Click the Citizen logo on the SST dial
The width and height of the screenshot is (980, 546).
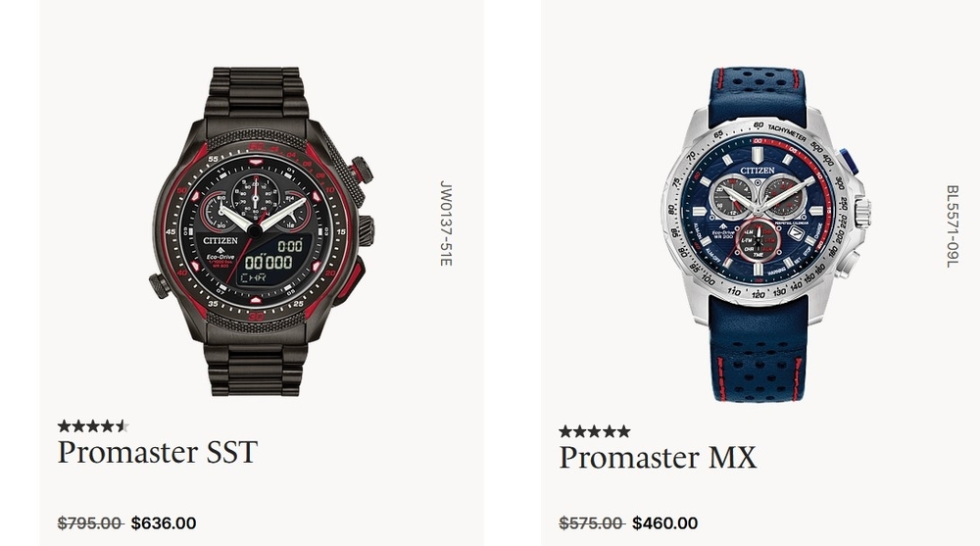coord(220,240)
